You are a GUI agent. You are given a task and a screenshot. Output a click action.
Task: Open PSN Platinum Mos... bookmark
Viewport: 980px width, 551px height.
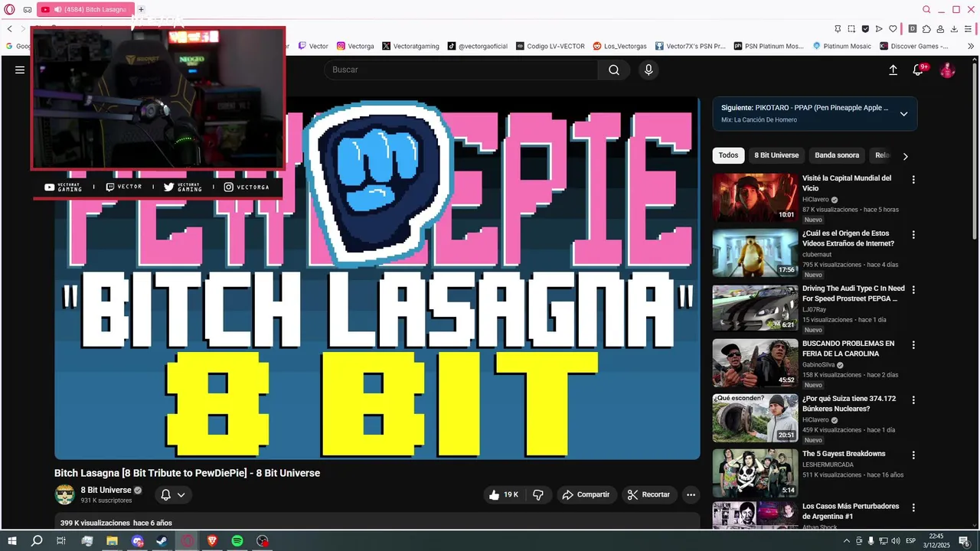pyautogui.click(x=769, y=46)
